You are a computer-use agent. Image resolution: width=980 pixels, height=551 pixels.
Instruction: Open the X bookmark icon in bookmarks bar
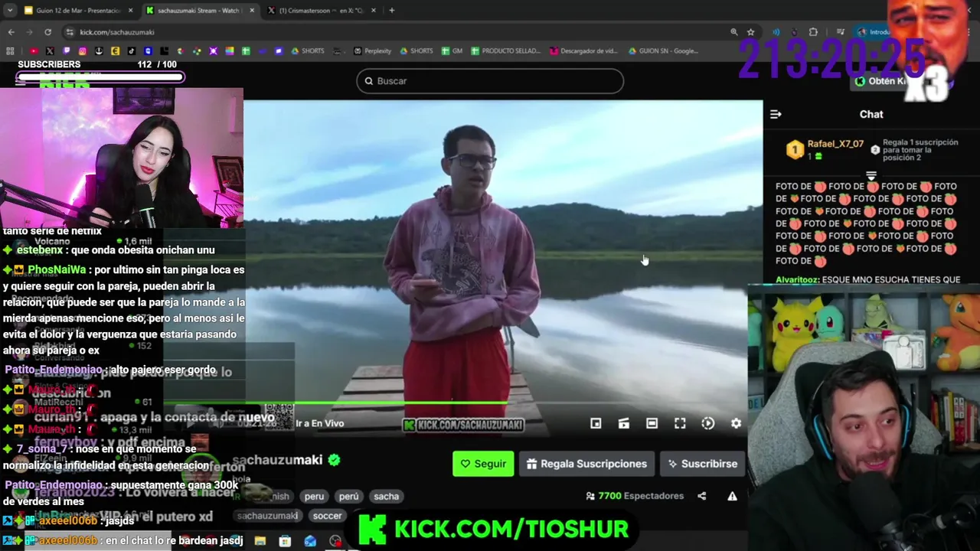click(50, 51)
